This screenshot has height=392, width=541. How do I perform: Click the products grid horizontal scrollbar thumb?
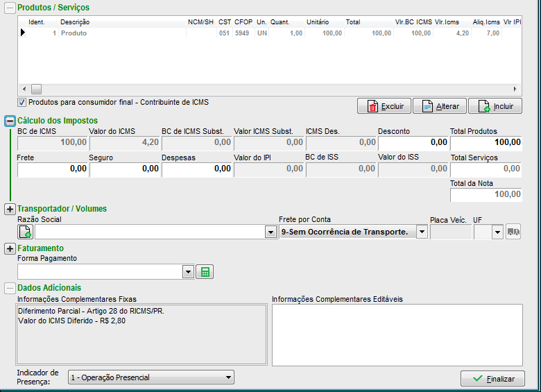pos(36,90)
